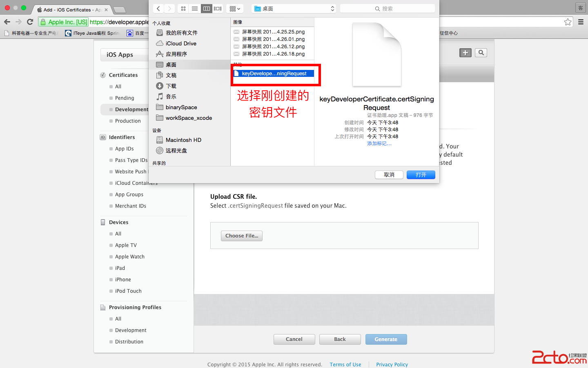Open the item arrangement dropdown

(x=235, y=9)
